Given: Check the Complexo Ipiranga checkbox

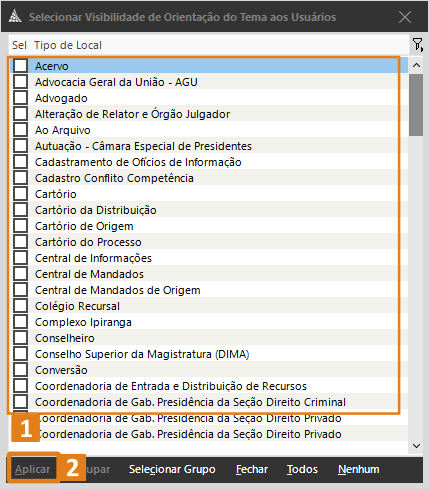Looking at the screenshot, I should tap(21, 322).
